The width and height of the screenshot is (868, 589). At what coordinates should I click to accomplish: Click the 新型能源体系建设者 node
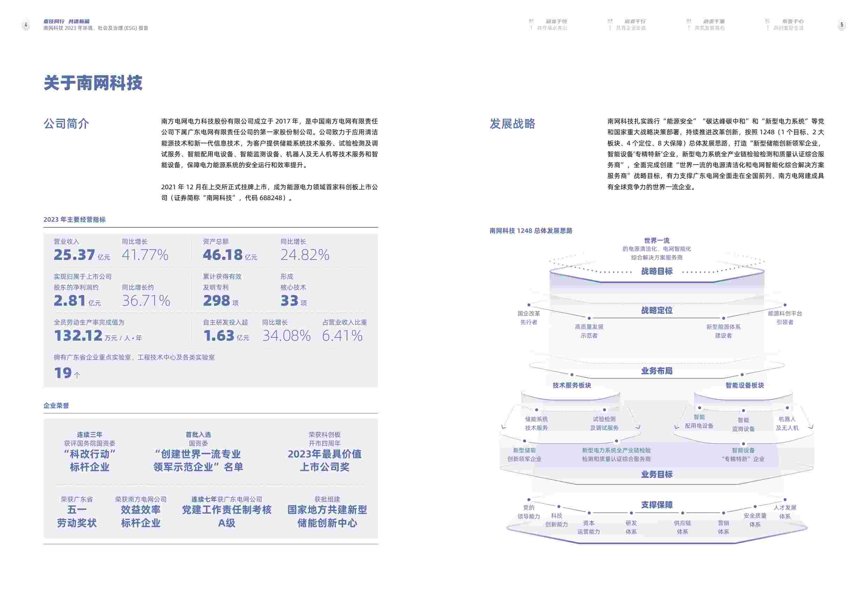pos(723,331)
